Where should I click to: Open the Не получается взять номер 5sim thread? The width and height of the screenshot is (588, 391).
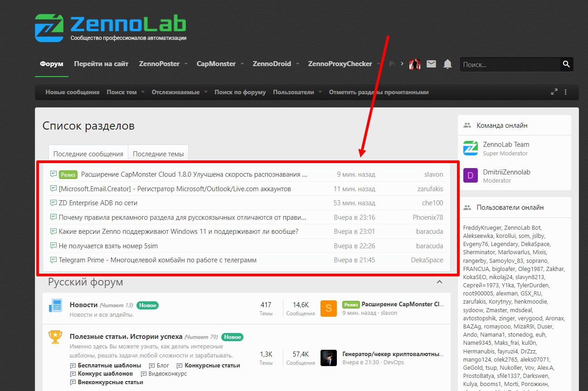click(x=108, y=246)
